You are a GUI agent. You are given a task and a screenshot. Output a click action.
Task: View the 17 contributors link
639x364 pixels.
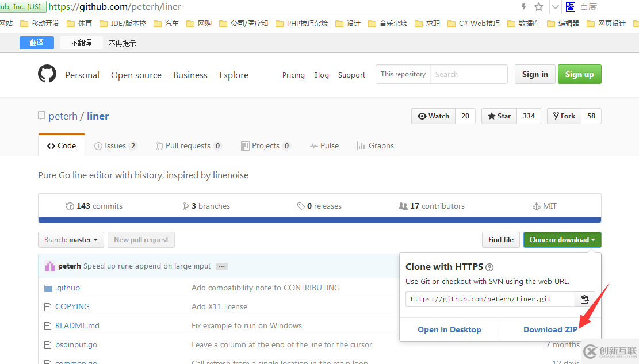pos(431,206)
